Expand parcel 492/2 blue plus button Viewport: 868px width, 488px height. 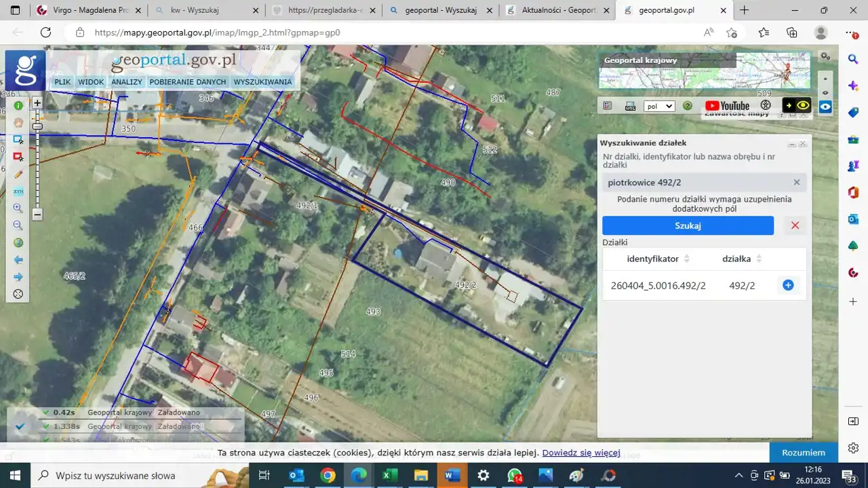click(x=788, y=286)
